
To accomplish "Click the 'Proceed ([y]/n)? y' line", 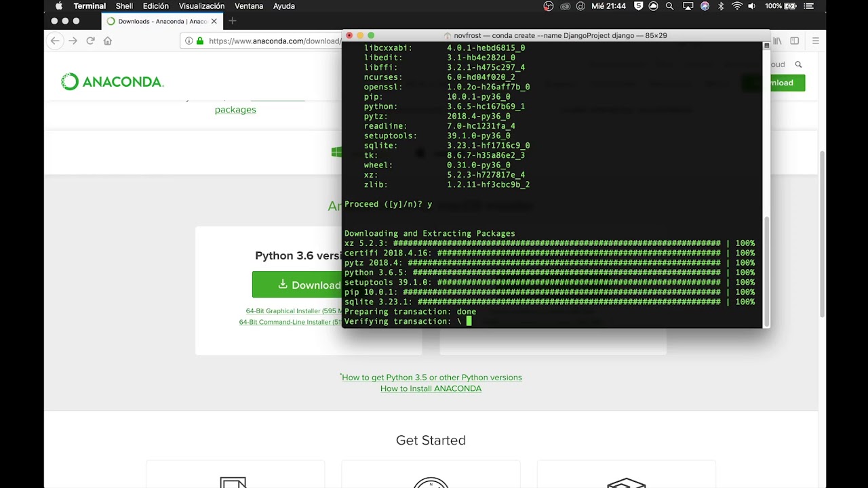I will point(388,204).
